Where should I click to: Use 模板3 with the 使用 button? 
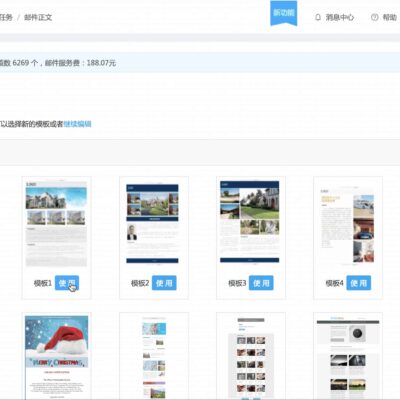point(261,283)
